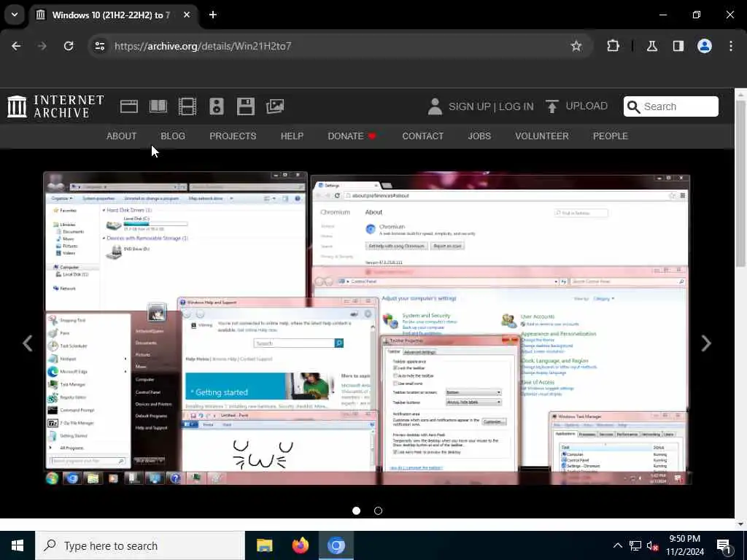This screenshot has height=560, width=747.
Task: Go back with the browser back arrow
Action: point(16,46)
